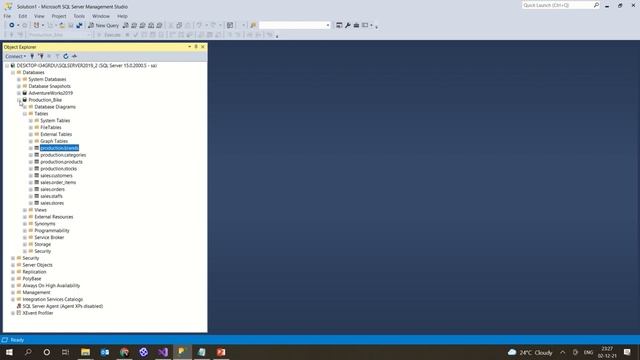This screenshot has height=360, width=640.
Task: Select the production.brands table
Action: (59, 148)
